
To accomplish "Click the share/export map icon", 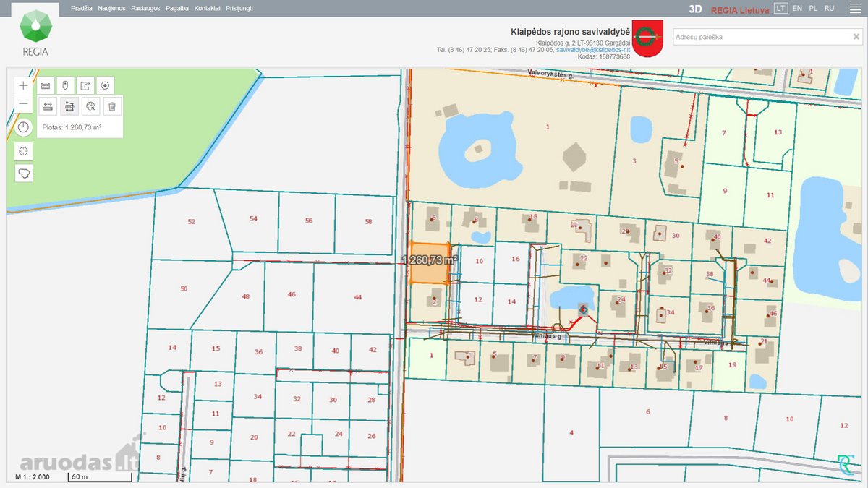I will coord(85,85).
